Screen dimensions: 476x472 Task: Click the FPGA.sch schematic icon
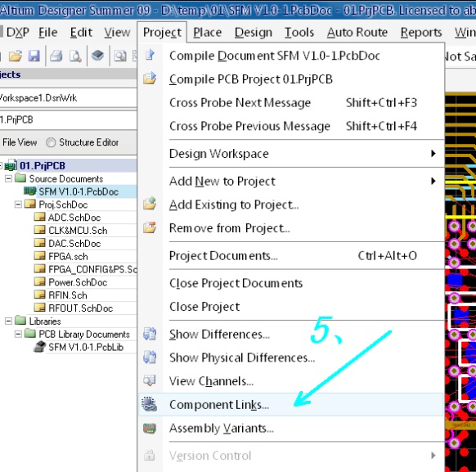pyautogui.click(x=40, y=255)
